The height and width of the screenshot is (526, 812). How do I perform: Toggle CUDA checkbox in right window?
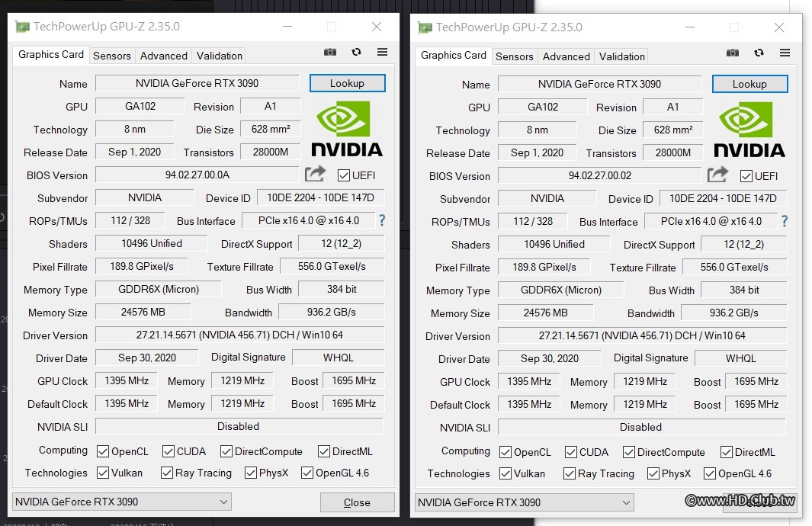tap(570, 452)
